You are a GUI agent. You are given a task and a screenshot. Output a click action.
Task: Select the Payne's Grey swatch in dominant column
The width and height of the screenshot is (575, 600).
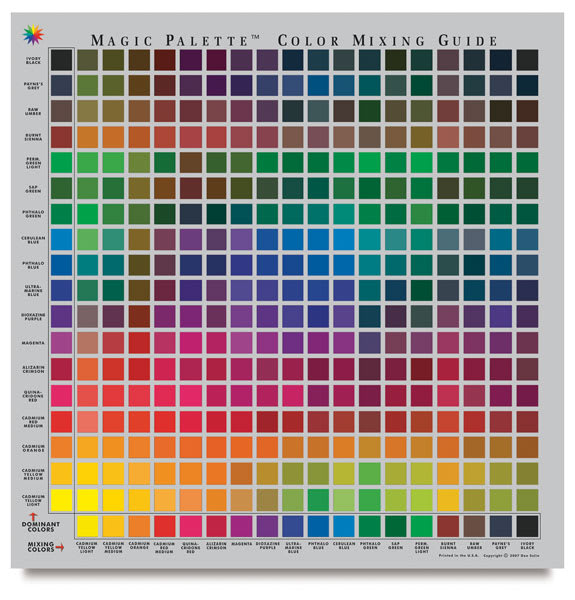(x=61, y=85)
